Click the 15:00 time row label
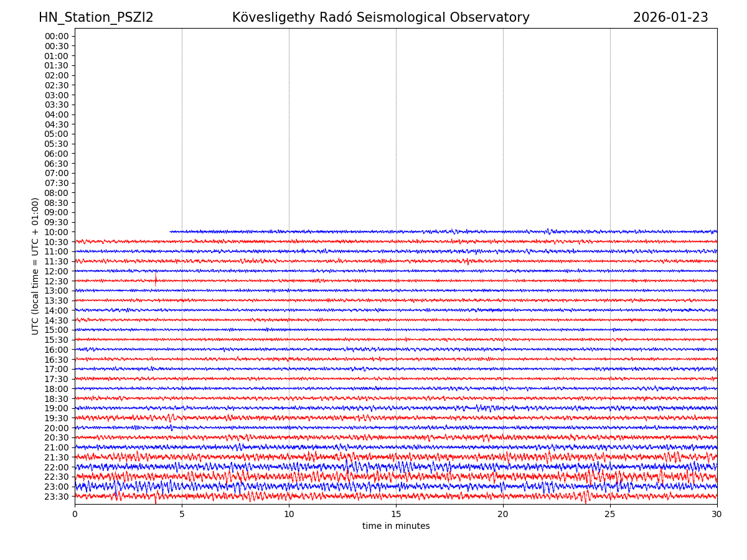 click(x=57, y=330)
